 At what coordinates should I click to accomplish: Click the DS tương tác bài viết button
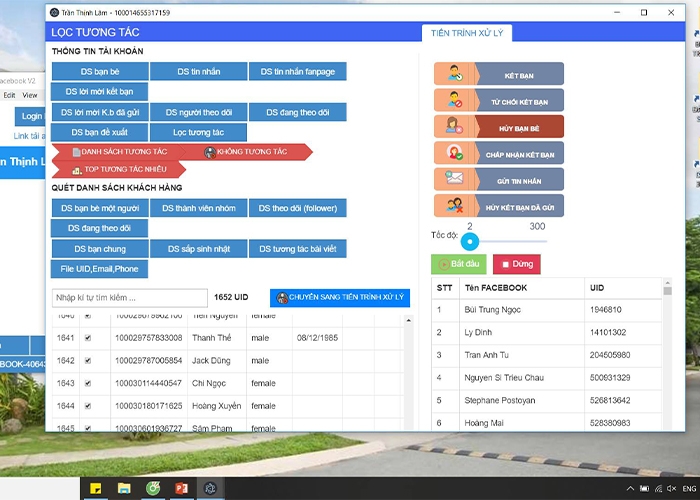point(298,249)
